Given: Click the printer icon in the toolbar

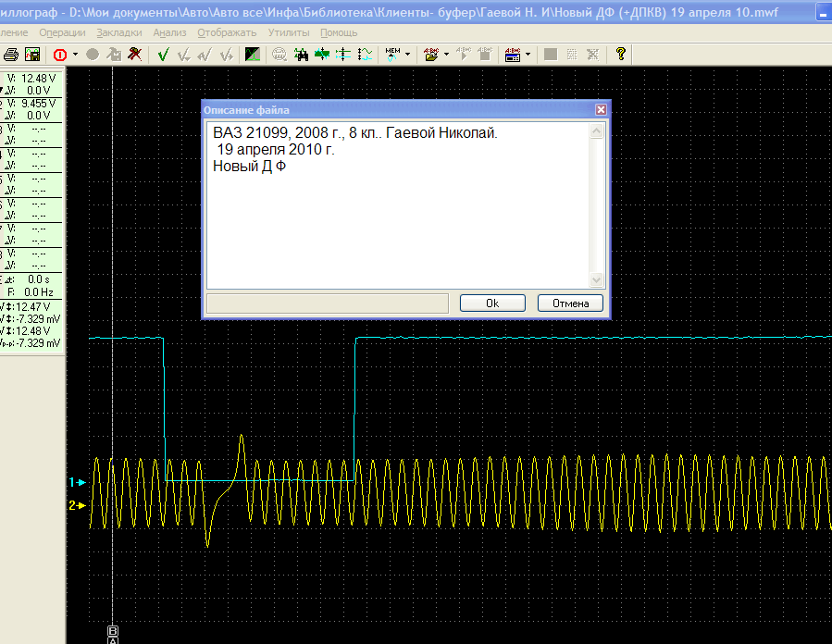Looking at the screenshot, I should coord(10,54).
